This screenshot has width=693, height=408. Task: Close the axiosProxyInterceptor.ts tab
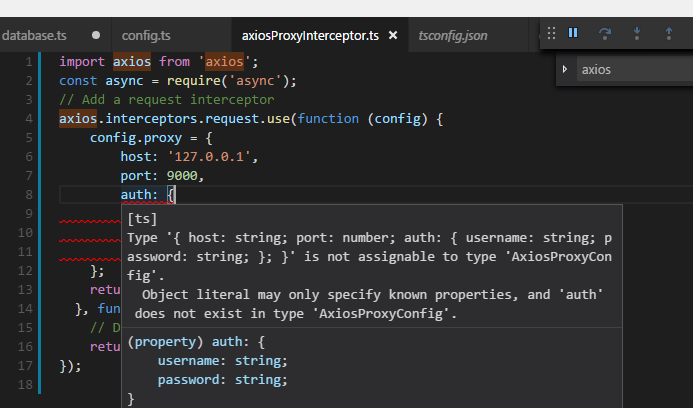click(x=393, y=35)
